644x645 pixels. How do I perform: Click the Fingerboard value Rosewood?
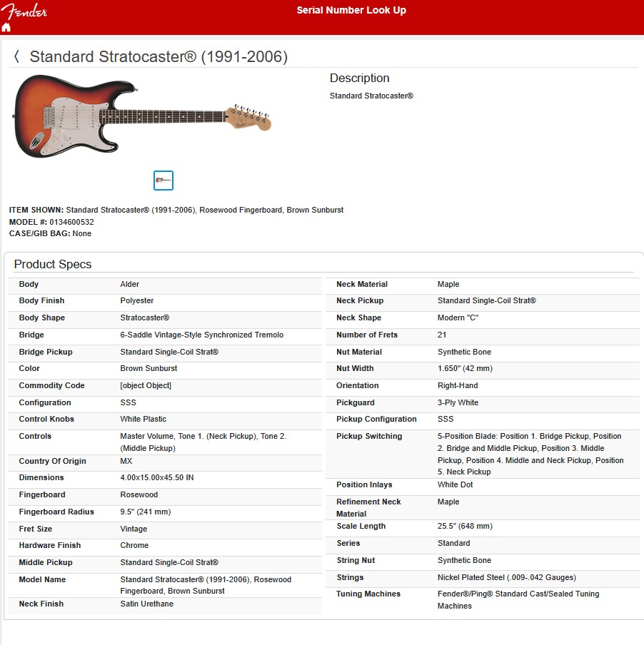coord(139,495)
